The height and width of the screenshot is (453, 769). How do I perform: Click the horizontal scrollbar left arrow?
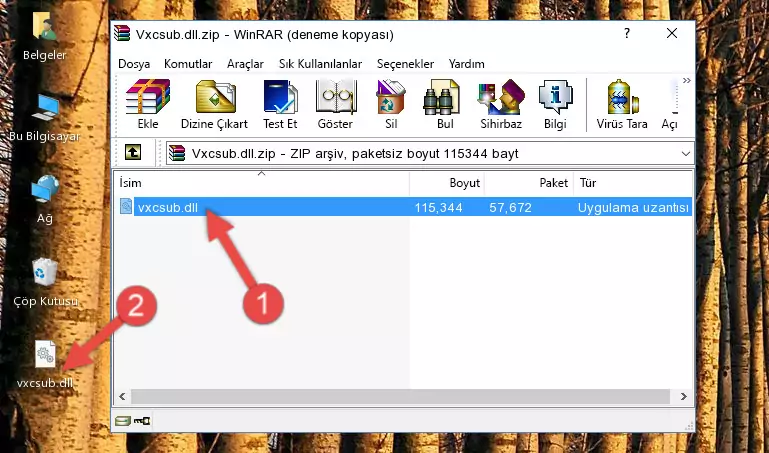[x=123, y=396]
